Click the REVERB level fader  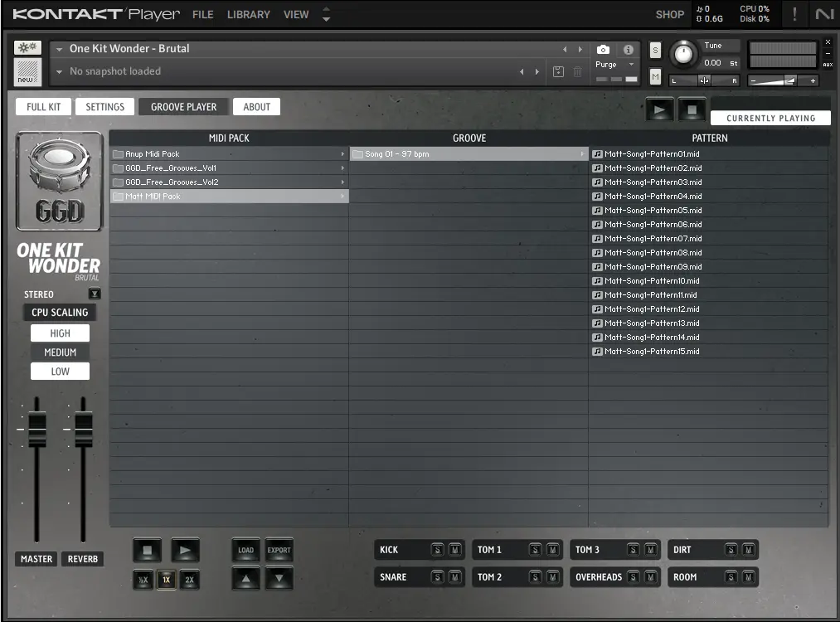(x=83, y=429)
